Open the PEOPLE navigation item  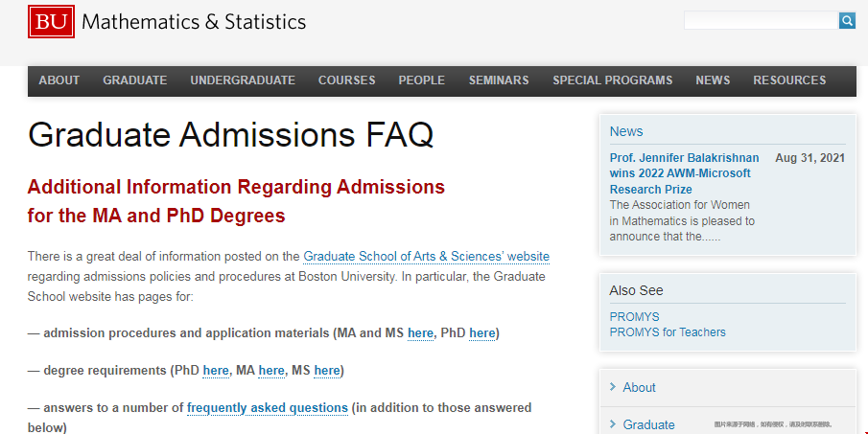pos(422,80)
